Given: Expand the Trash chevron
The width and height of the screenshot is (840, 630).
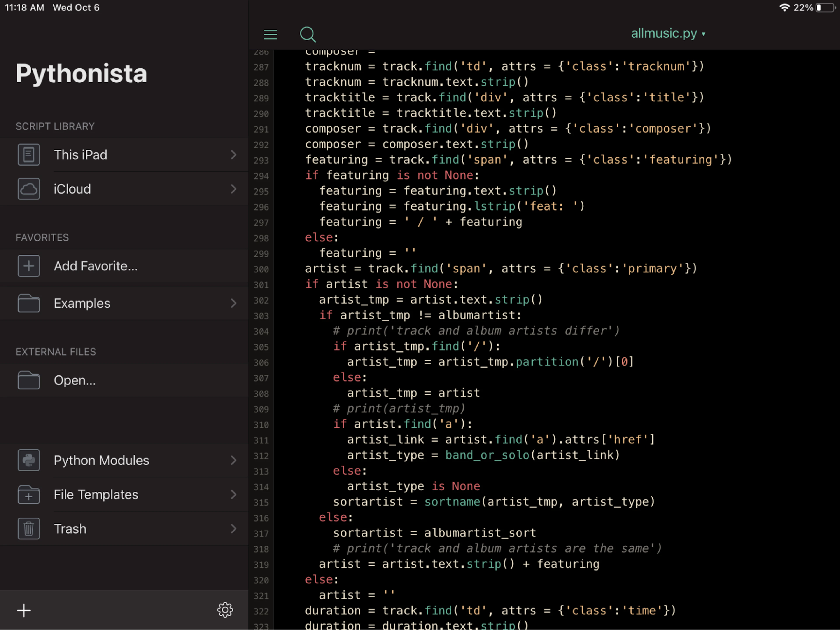Looking at the screenshot, I should point(234,529).
